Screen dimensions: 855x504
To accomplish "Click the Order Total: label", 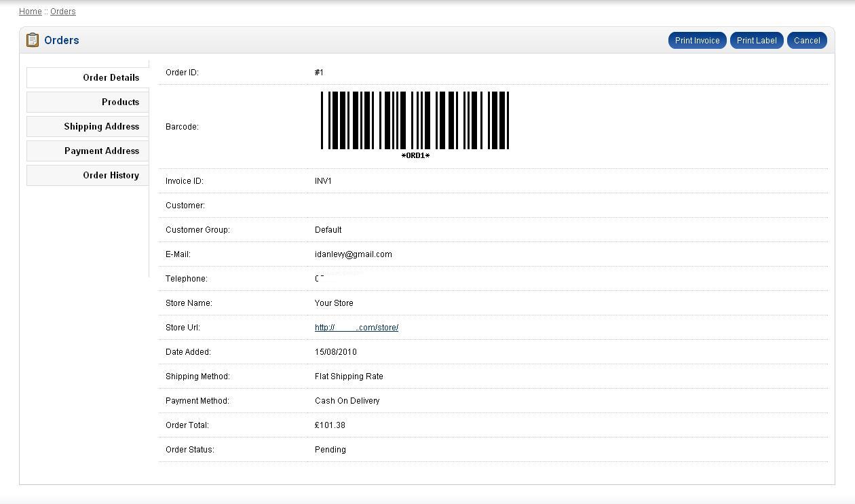I will coord(187,425).
